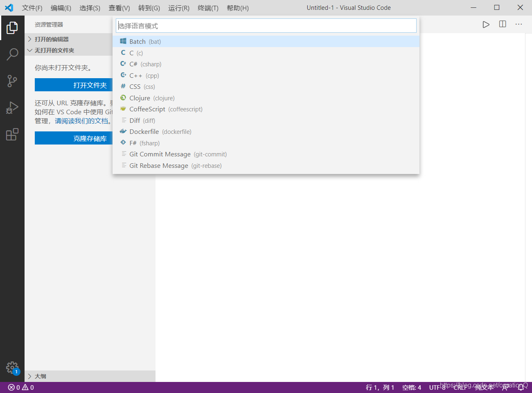This screenshot has height=393, width=532.
Task: Expand the 大纲 outline section
Action: coord(90,376)
